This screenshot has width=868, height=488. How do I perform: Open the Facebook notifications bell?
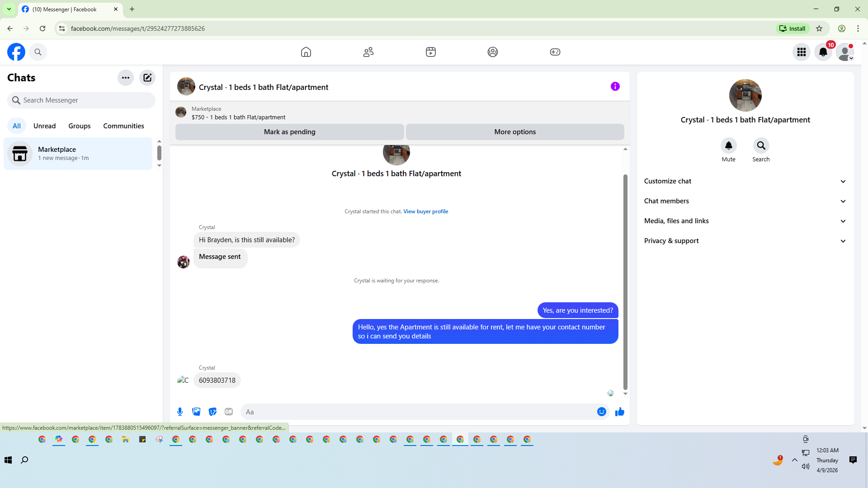[823, 52]
